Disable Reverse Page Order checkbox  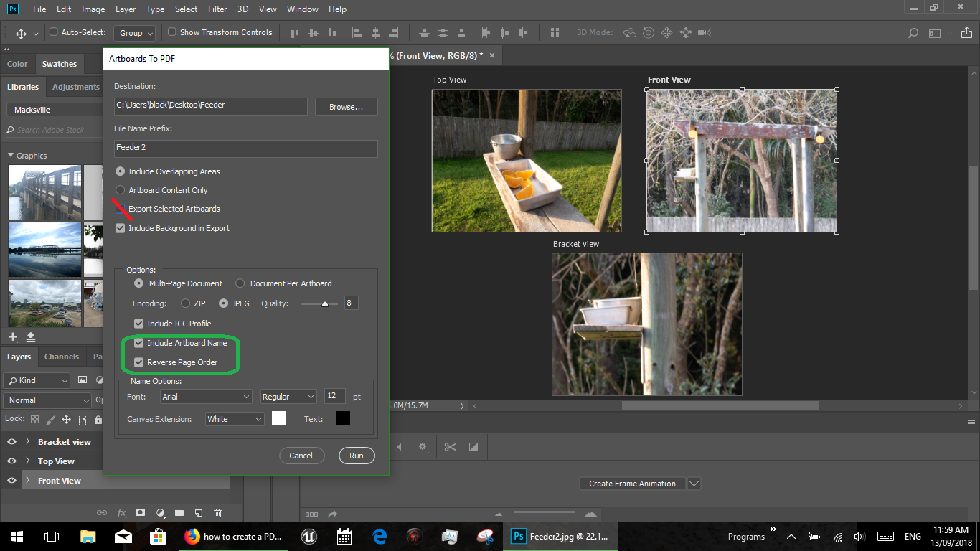pos(139,362)
